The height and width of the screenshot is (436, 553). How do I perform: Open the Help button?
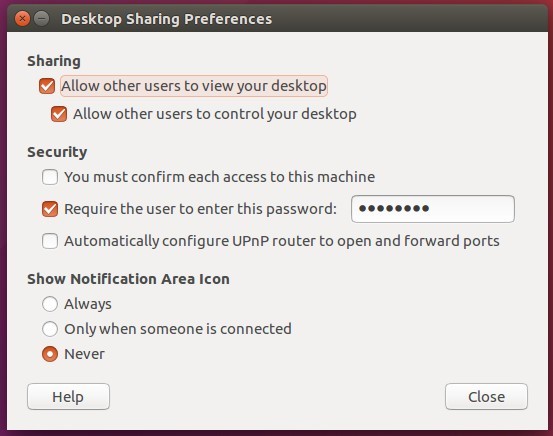(x=68, y=396)
